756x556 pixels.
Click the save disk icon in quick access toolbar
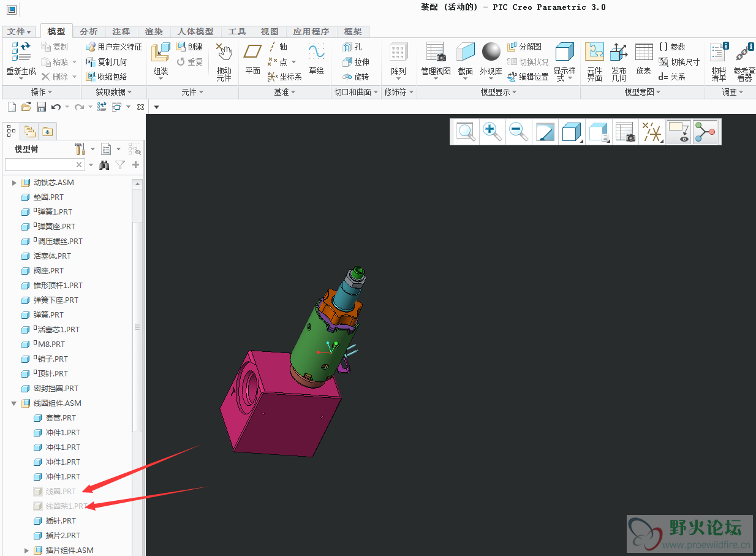(x=41, y=107)
